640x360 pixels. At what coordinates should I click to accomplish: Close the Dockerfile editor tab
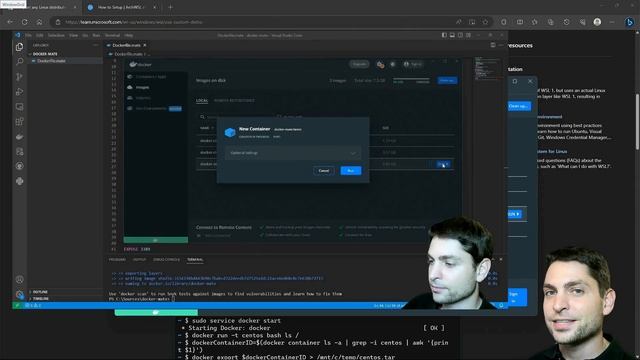tap(144, 45)
